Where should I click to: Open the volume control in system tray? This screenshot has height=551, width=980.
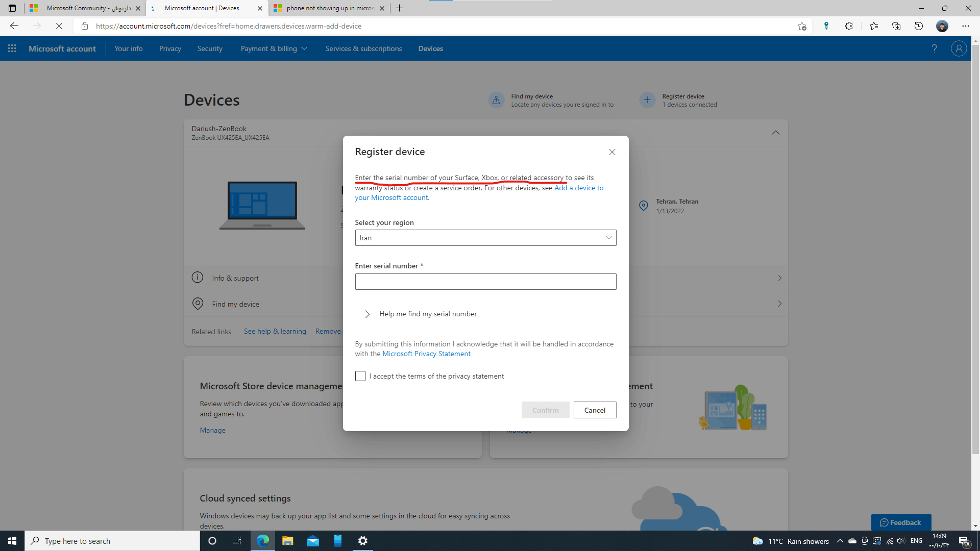[901, 541]
